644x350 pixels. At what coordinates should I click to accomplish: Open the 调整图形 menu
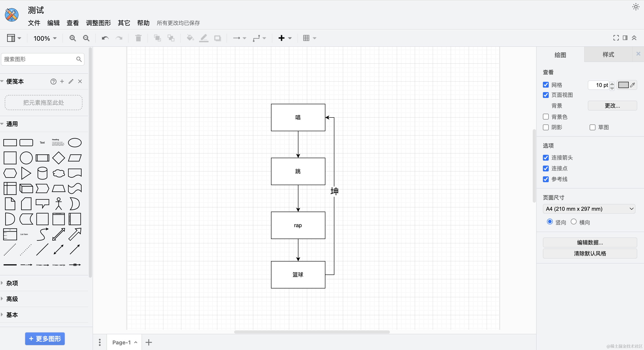[x=98, y=23]
